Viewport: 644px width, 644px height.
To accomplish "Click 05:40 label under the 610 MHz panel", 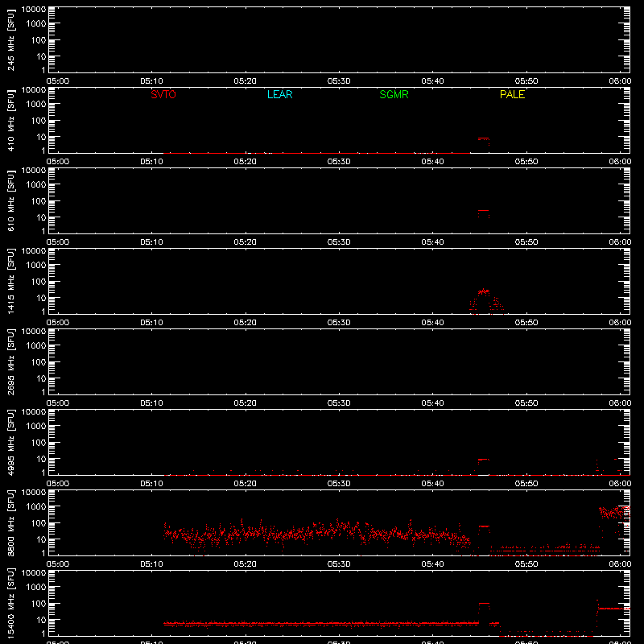I will [x=432, y=242].
